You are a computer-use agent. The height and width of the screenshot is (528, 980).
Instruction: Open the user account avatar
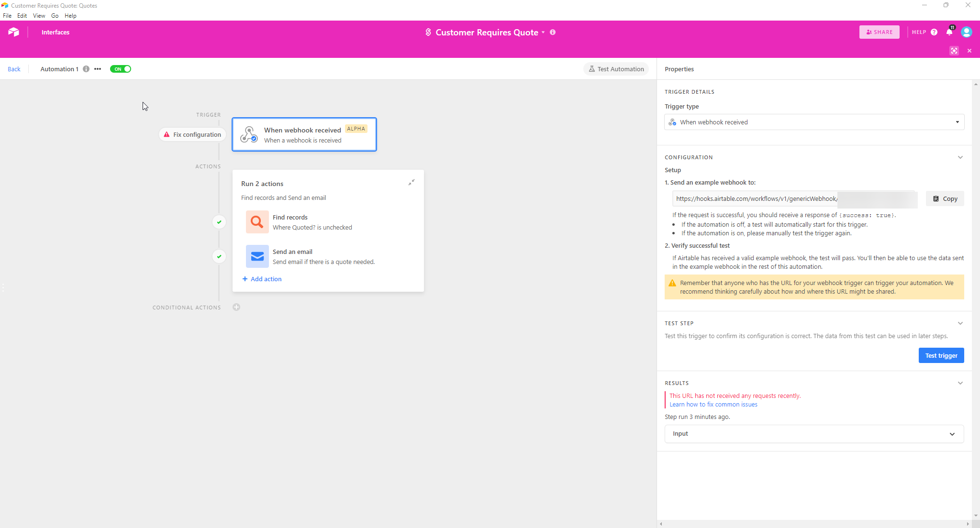967,32
